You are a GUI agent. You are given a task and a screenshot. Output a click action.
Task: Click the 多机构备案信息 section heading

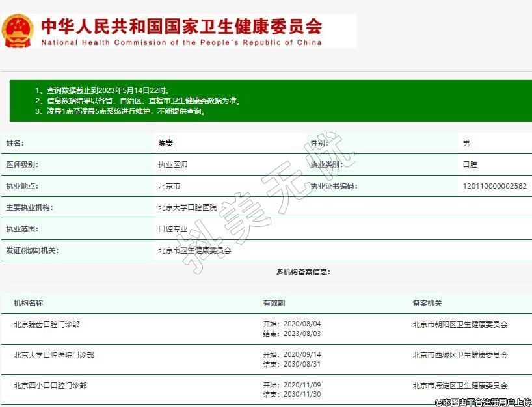click(x=302, y=272)
